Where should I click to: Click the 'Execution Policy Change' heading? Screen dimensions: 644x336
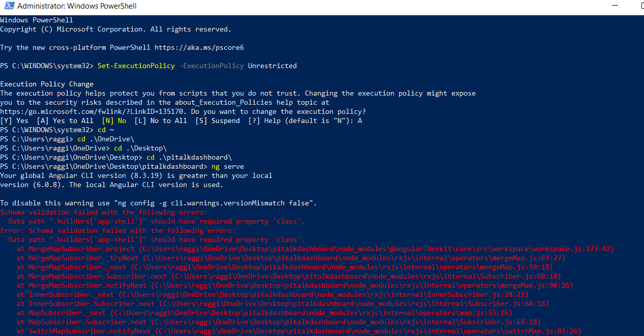[x=47, y=84]
